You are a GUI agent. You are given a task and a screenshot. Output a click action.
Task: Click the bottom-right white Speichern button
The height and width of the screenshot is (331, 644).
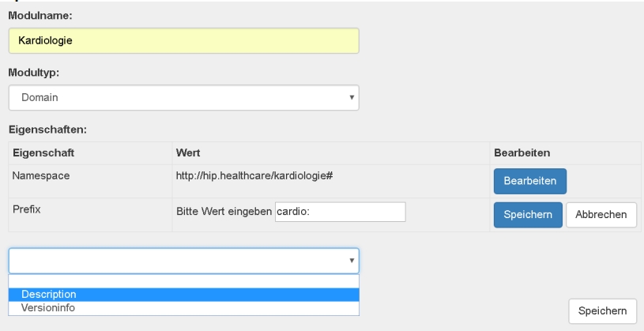[601, 311]
